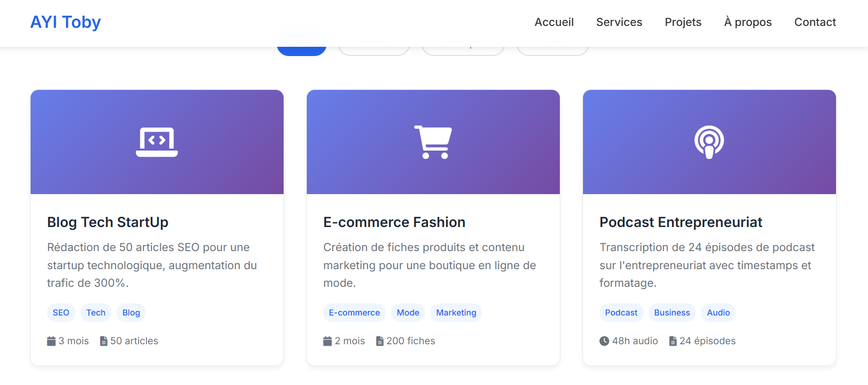Open the Accueil menu item

click(x=554, y=22)
